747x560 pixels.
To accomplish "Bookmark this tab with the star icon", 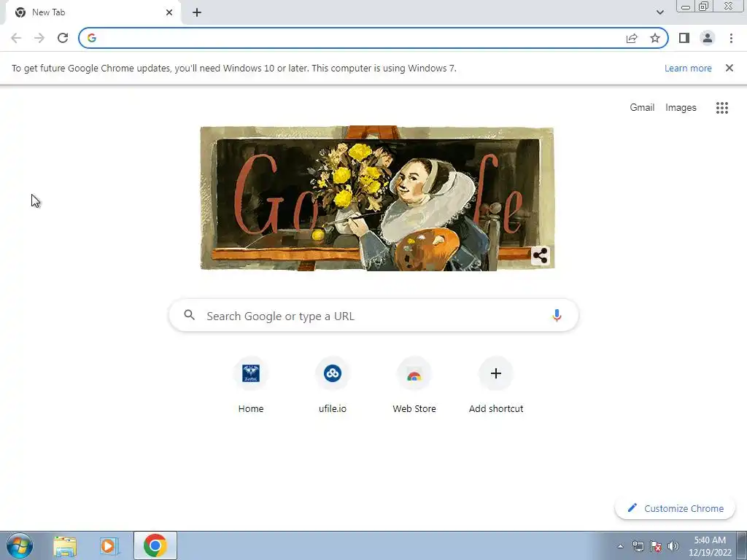I will click(x=655, y=38).
